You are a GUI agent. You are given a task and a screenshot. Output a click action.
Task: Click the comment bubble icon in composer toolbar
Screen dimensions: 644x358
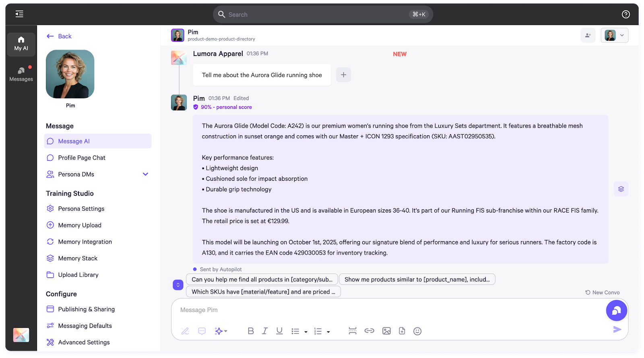(202, 331)
